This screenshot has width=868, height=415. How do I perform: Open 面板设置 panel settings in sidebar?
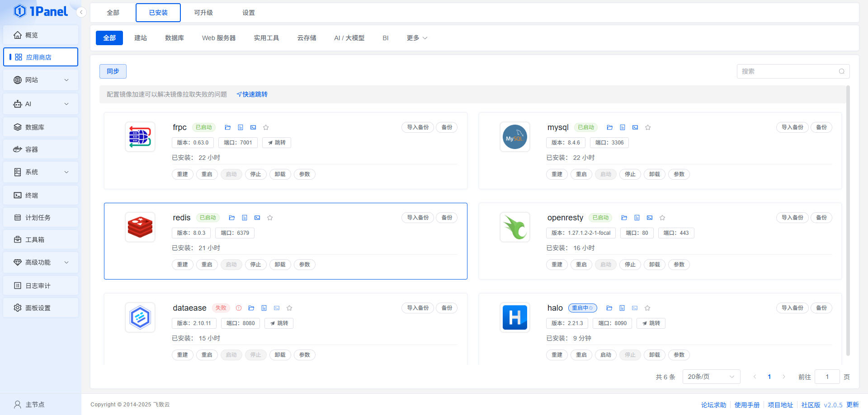41,308
